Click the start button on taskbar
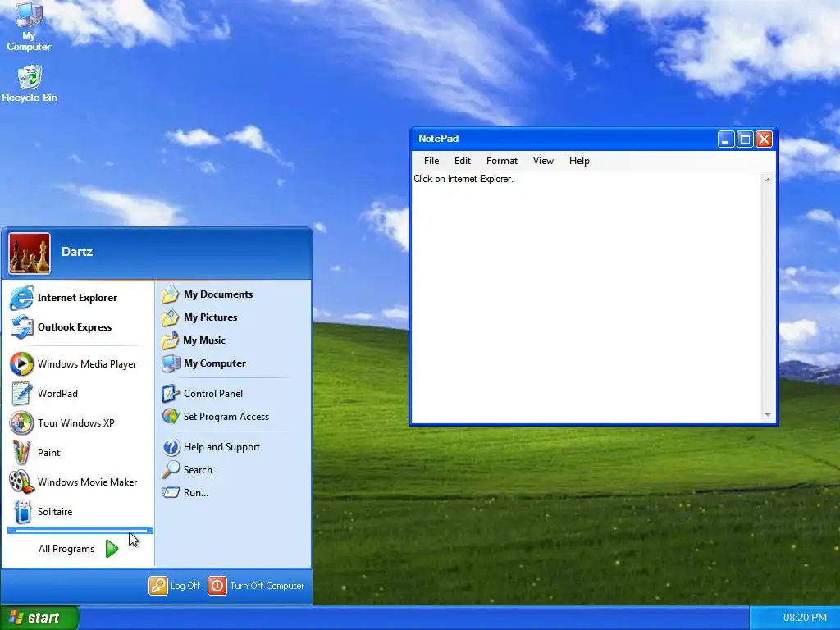The image size is (840, 630). 39,618
